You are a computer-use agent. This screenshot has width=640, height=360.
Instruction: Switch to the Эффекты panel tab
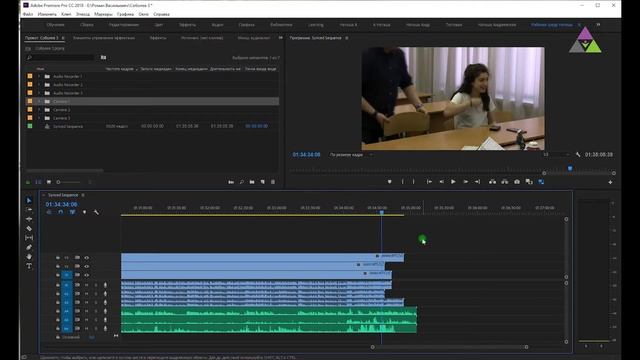tap(158, 38)
